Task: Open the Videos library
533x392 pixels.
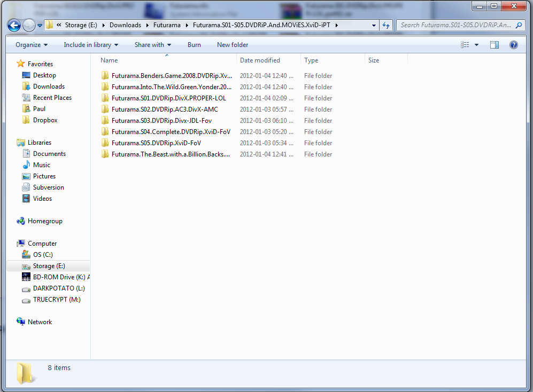Action: click(x=42, y=198)
